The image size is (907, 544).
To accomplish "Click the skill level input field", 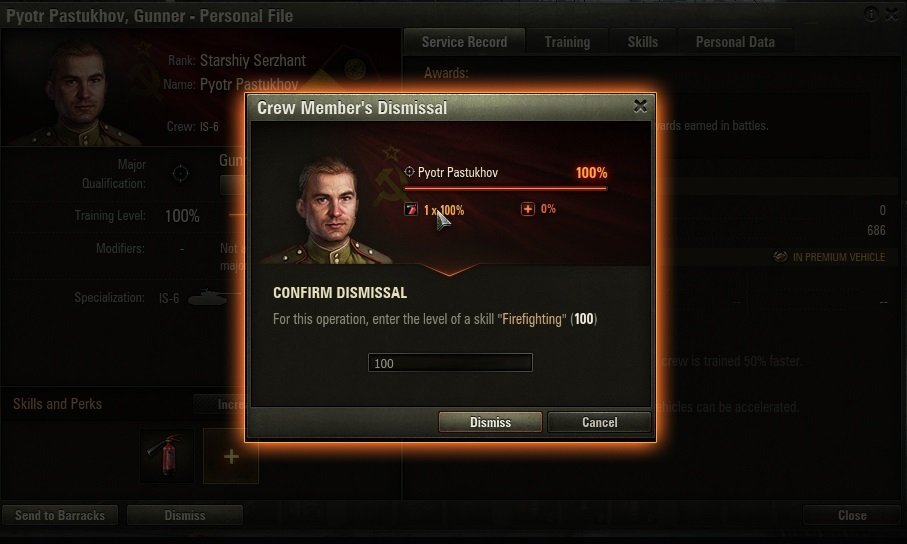I will pos(450,363).
